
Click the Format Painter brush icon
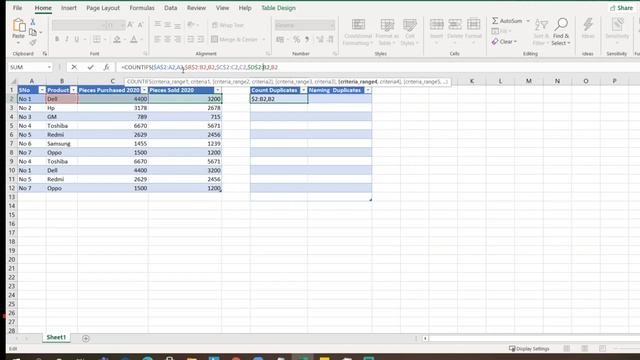[x=33, y=42]
